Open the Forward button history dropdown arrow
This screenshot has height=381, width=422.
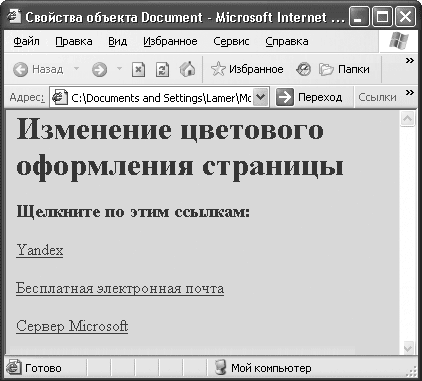point(119,69)
